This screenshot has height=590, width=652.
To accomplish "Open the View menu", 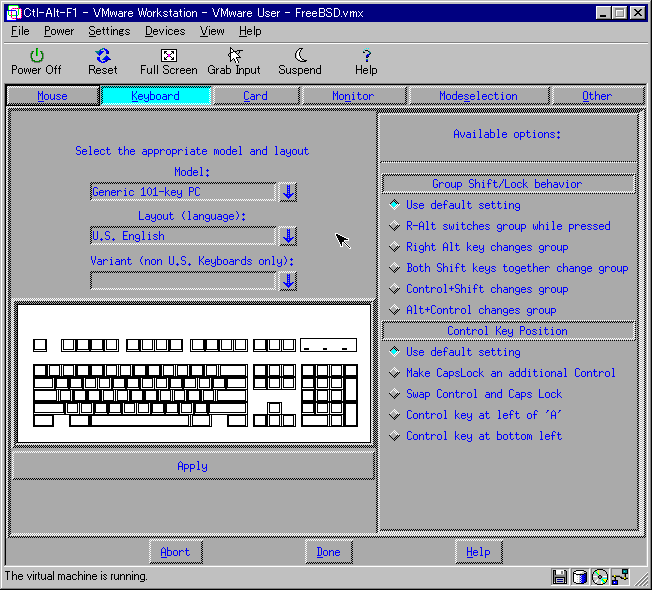I will [212, 31].
